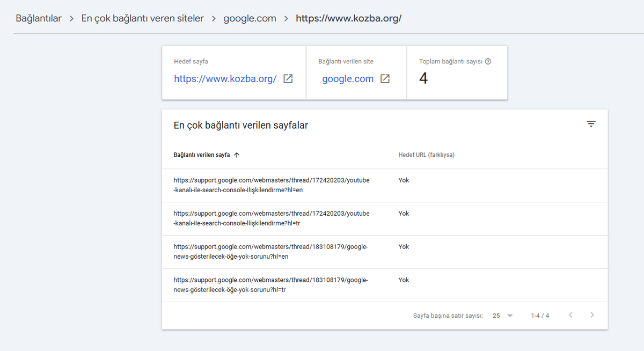644x351 pixels.
Task: Click Yok in google-news hl=tr row
Action: tap(404, 280)
